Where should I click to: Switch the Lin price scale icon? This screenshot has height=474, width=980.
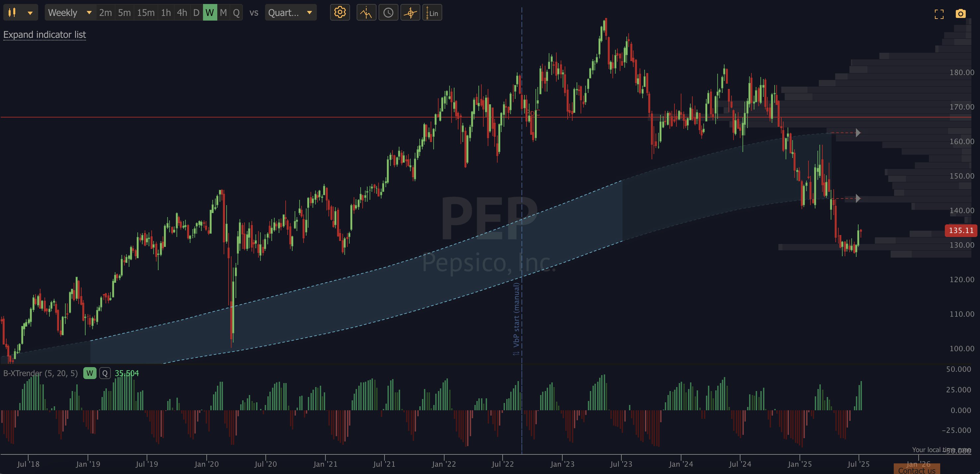432,13
